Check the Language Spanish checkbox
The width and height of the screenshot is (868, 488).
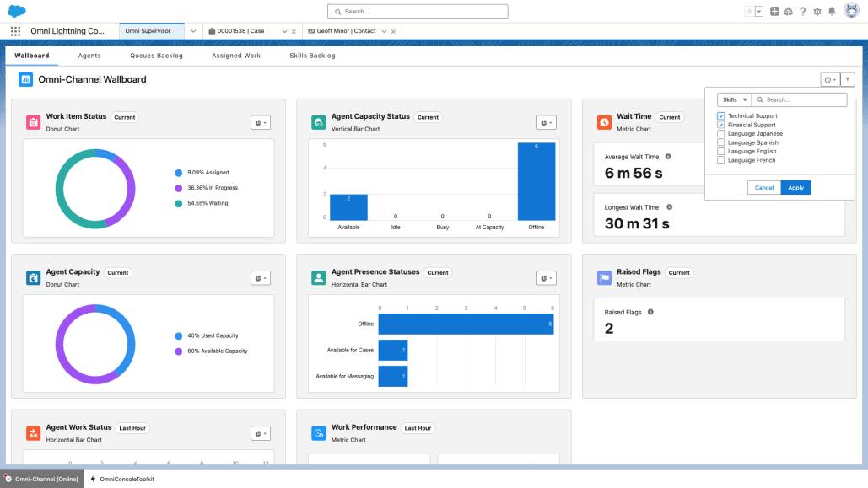720,142
